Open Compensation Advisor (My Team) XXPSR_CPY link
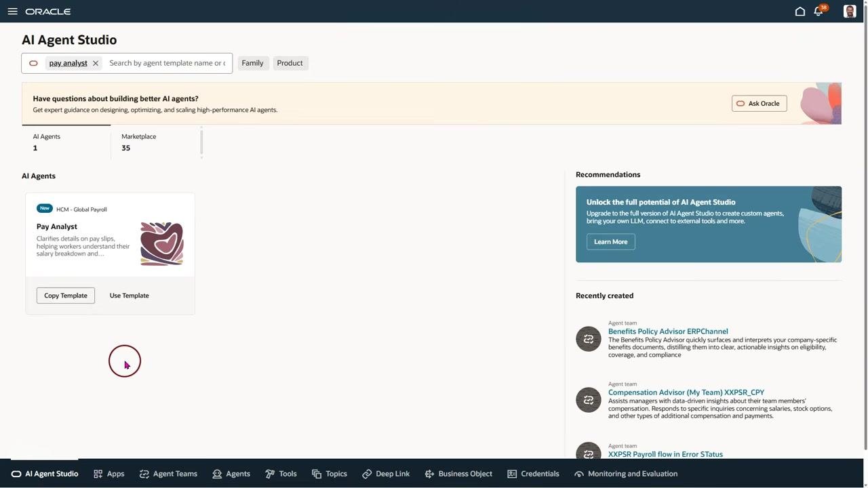This screenshot has height=488, width=868. point(686,392)
